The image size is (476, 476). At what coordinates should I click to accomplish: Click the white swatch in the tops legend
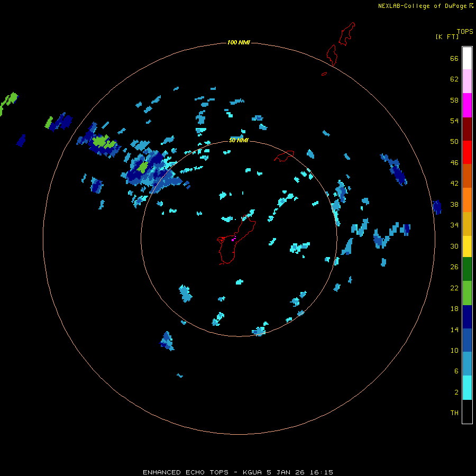(467, 58)
